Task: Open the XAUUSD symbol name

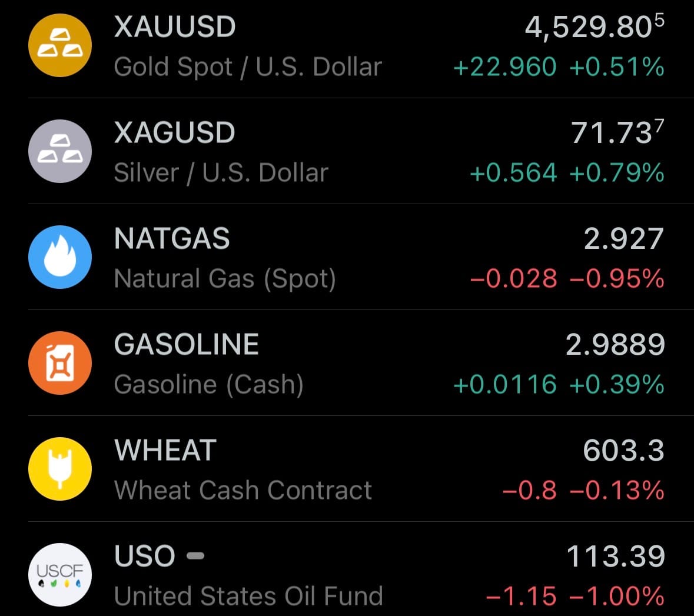Action: coord(175,27)
